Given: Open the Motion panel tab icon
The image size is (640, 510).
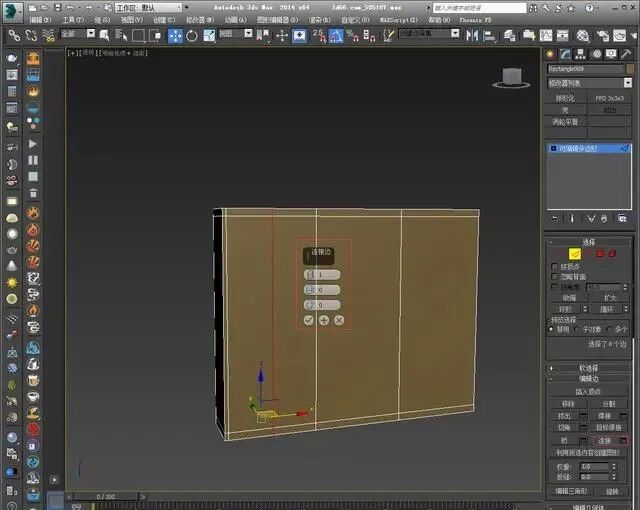Looking at the screenshot, I should (597, 54).
